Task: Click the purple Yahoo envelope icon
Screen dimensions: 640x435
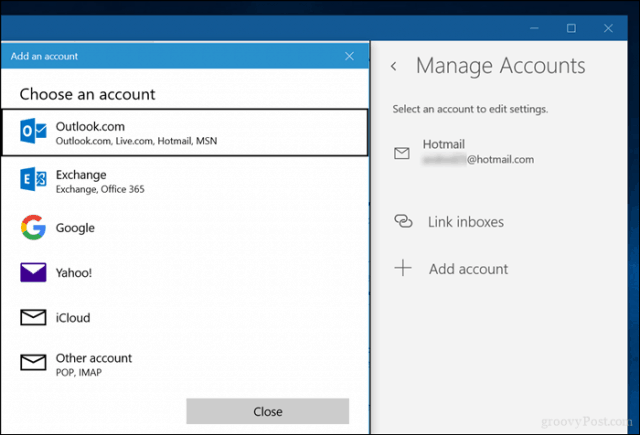Action: tap(33, 273)
